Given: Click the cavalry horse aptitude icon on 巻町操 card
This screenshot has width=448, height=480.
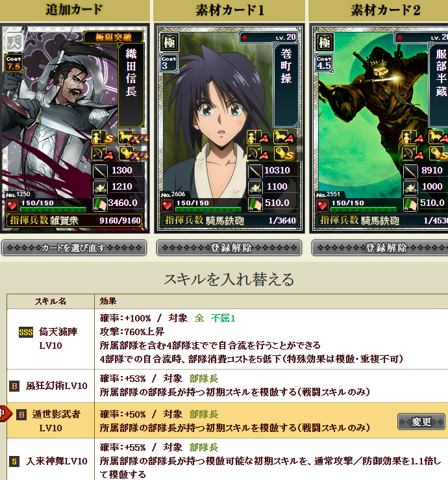Looking at the screenshot, I should pos(283,138).
